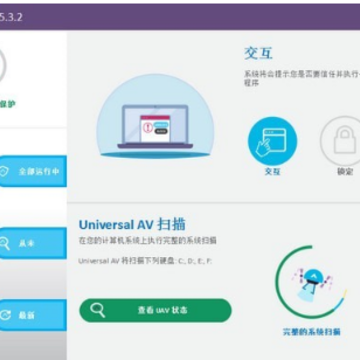Click the version number 5.3.2 in title bar
Viewport: 360px width, 360px height.
[x=11, y=17]
